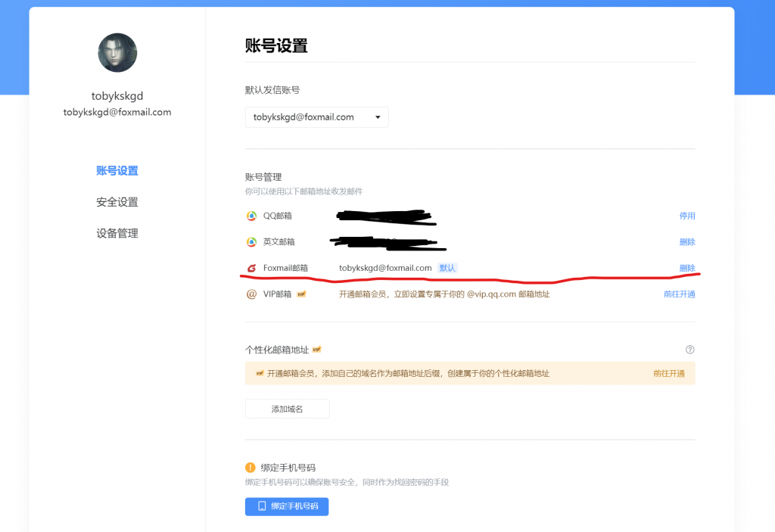Viewport: 775px width, 532px height.
Task: Click 前往开通 in the yellow domain banner
Action: click(x=668, y=373)
